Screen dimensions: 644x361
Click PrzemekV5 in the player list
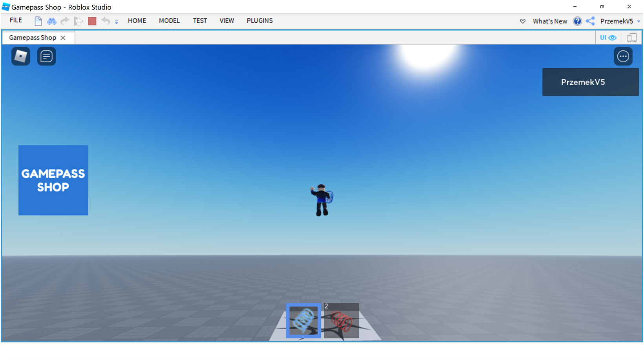coord(590,82)
